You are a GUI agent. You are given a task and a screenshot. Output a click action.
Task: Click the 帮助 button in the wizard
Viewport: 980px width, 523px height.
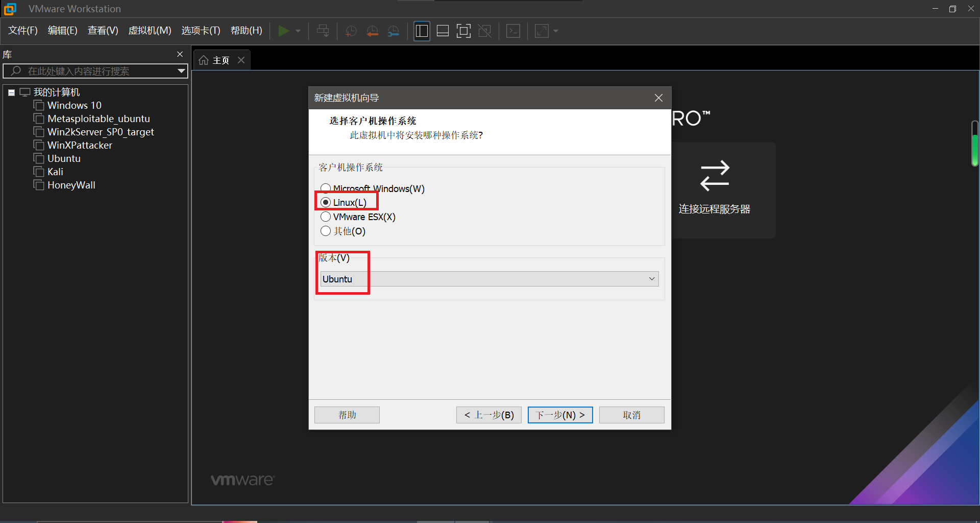[x=347, y=415]
